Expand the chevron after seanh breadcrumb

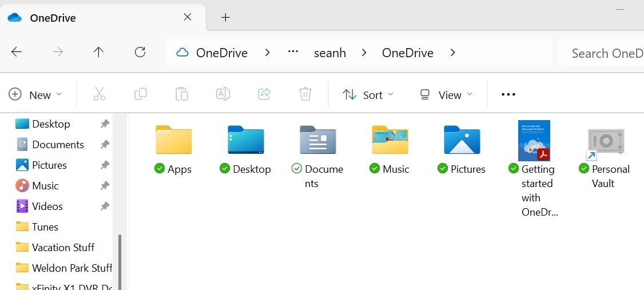[x=364, y=53]
